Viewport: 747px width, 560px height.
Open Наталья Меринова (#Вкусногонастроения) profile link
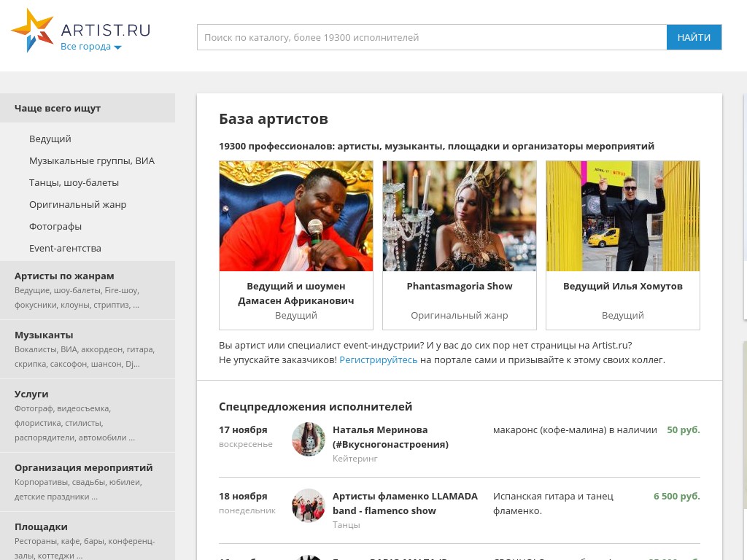pyautogui.click(x=391, y=437)
